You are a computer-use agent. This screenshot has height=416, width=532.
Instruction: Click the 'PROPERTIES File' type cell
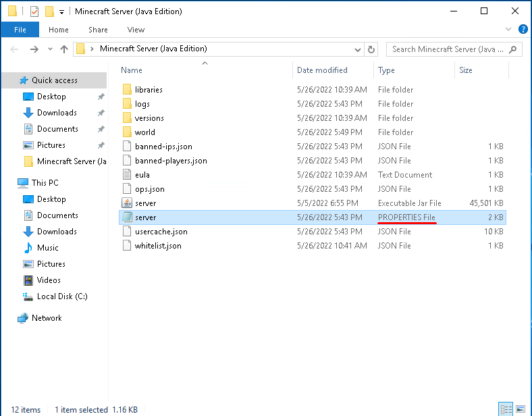pyautogui.click(x=406, y=217)
